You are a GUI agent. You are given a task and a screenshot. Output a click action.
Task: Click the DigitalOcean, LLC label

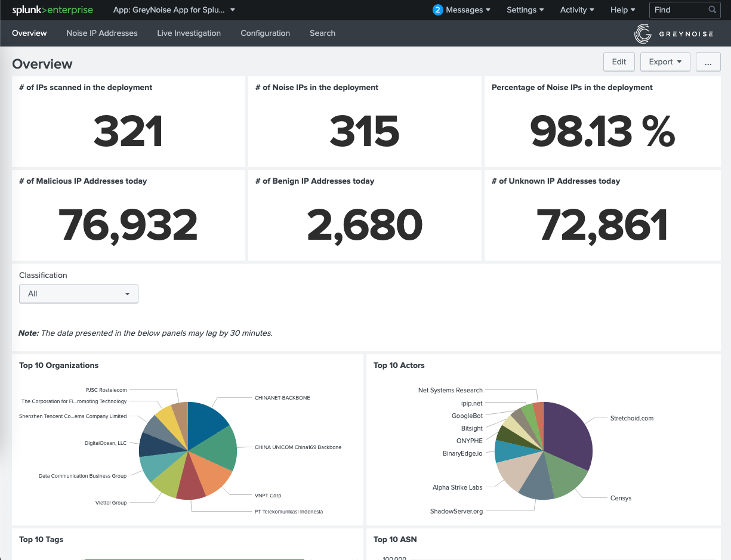[106, 443]
